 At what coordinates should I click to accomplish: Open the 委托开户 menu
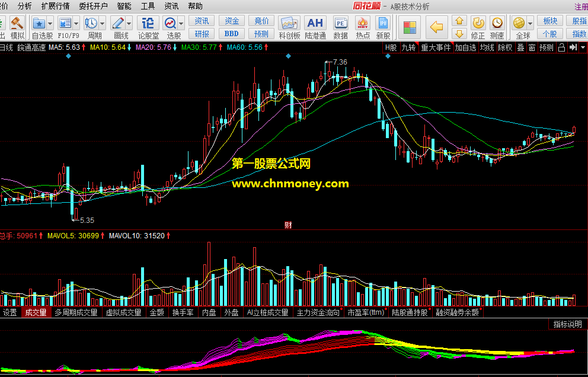pyautogui.click(x=93, y=7)
